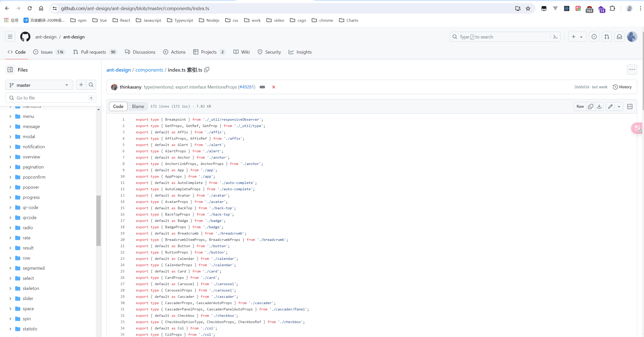Expand the pagination folder
Image resolution: width=644 pixels, height=337 pixels.
pos(10,167)
